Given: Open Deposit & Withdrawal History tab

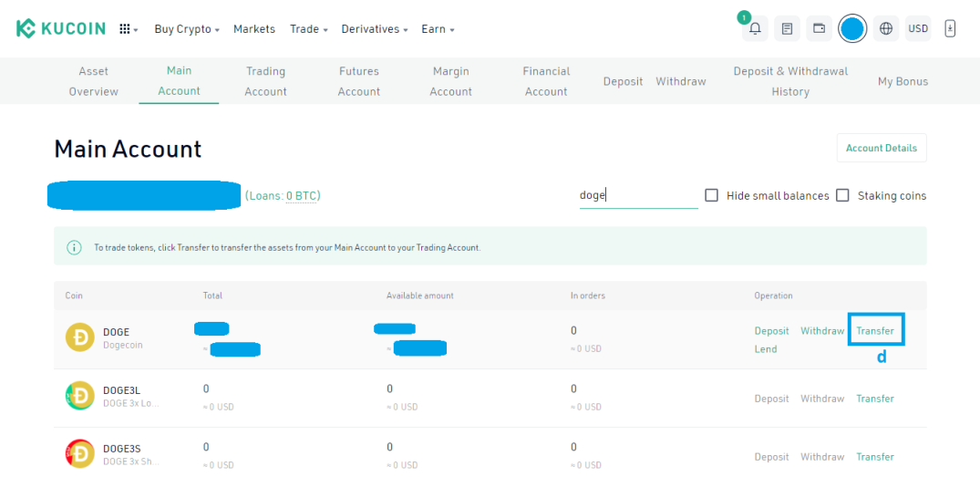Looking at the screenshot, I should pyautogui.click(x=790, y=81).
